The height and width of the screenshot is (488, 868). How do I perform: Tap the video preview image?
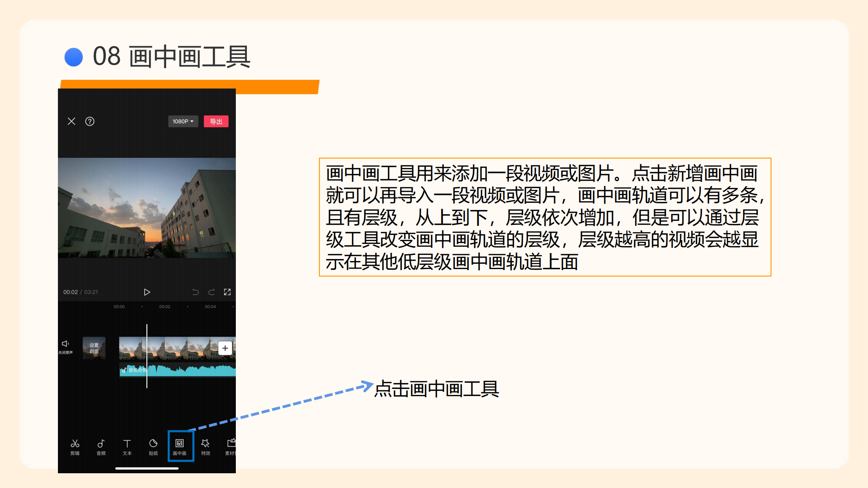pos(147,208)
